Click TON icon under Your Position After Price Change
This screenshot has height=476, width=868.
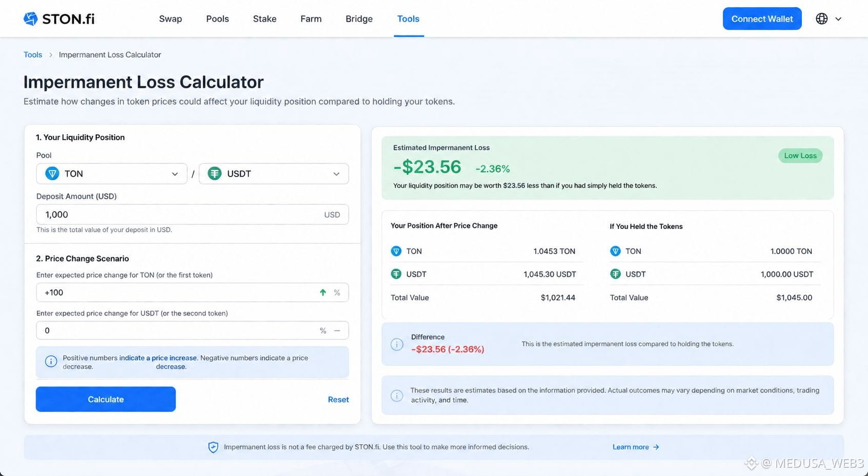coord(396,251)
